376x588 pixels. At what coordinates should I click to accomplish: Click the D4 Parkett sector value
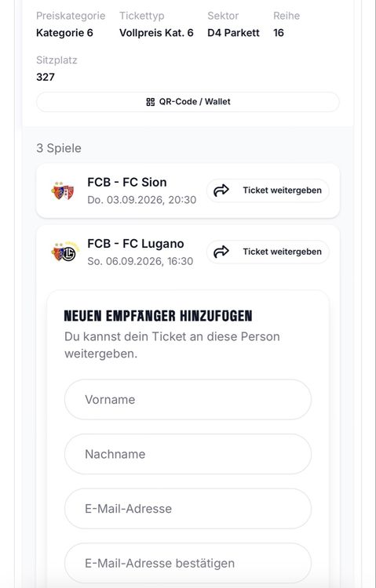233,33
